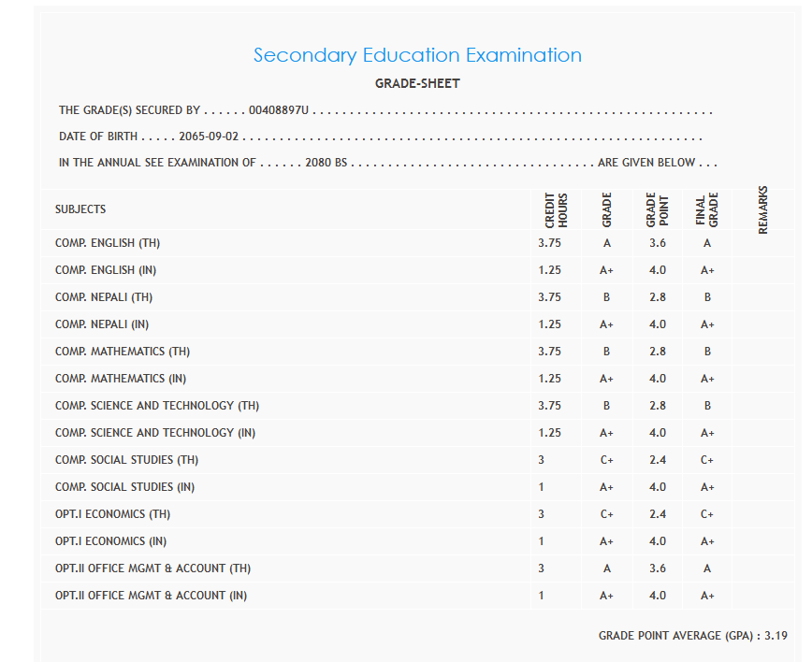The height and width of the screenshot is (662, 812).
Task: Select the COMP. NEPALI (IN) subject label
Action: click(x=102, y=324)
